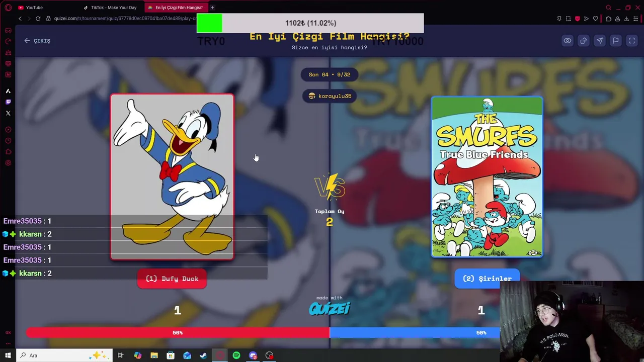Open GX Corner gamepad icon in sidebar
644x362 pixels.
tap(8, 30)
